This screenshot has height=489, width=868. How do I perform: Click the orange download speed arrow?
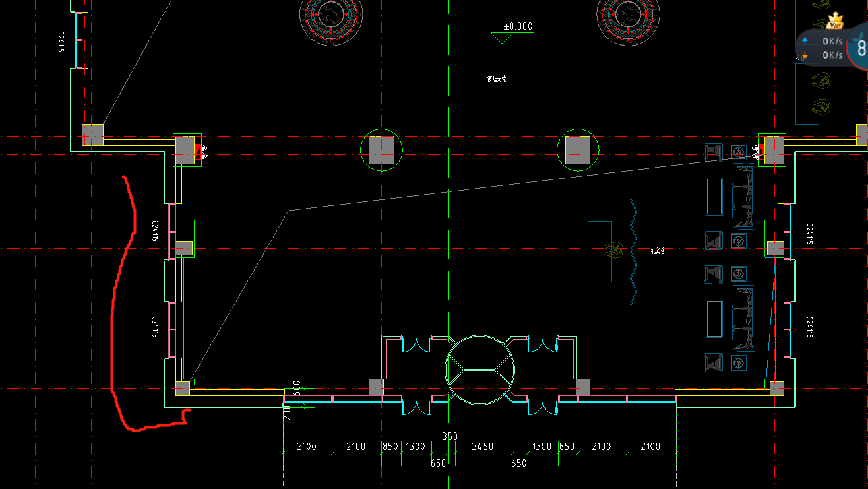click(805, 55)
